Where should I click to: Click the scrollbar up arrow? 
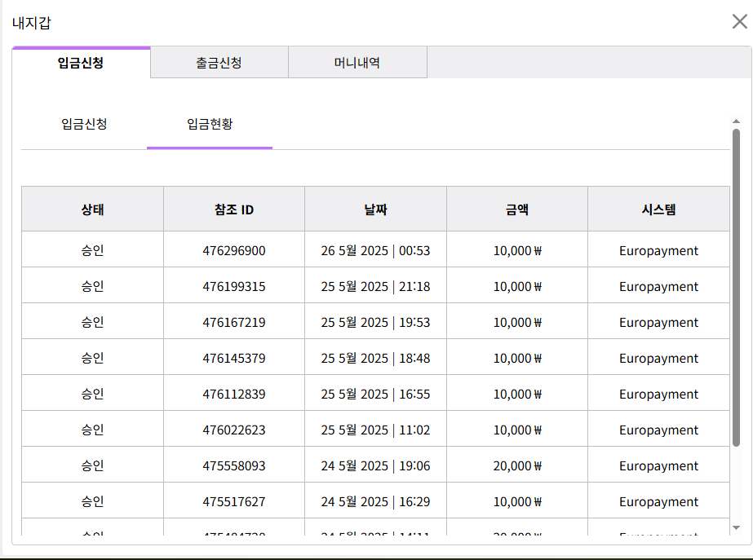click(736, 121)
